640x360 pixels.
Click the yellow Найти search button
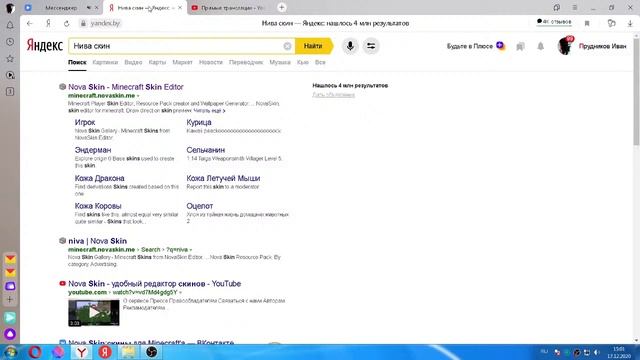pyautogui.click(x=313, y=46)
